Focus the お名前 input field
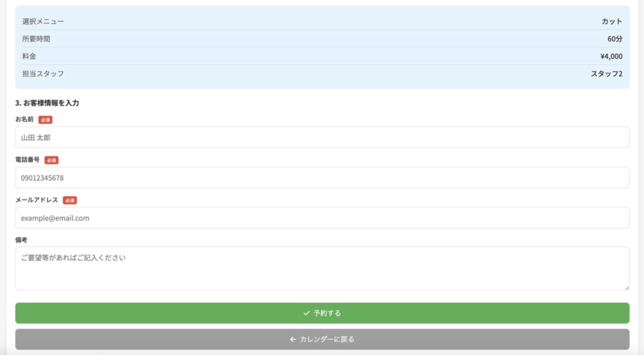This screenshot has width=644, height=355. pos(322,137)
